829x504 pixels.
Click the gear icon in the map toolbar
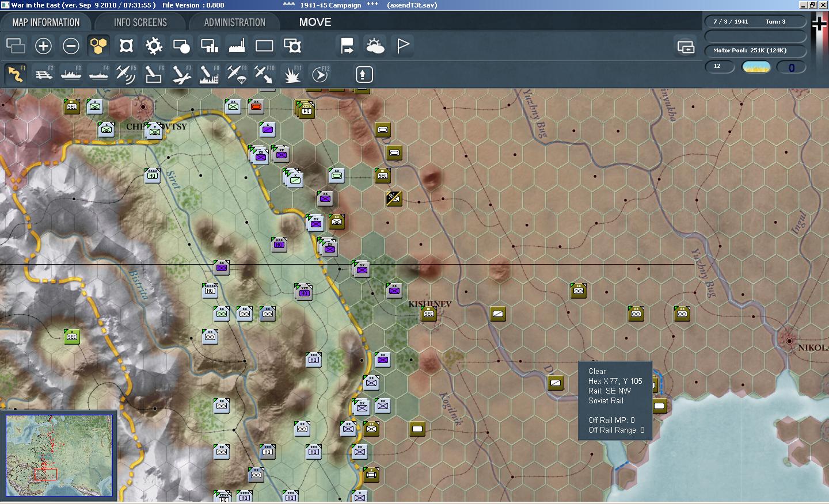(154, 46)
